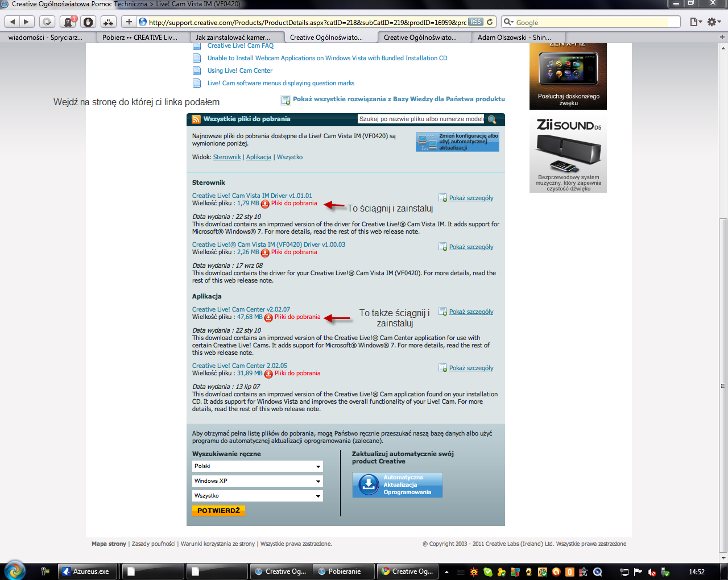Click the network tray icon
The image size is (728, 580).
624,572
